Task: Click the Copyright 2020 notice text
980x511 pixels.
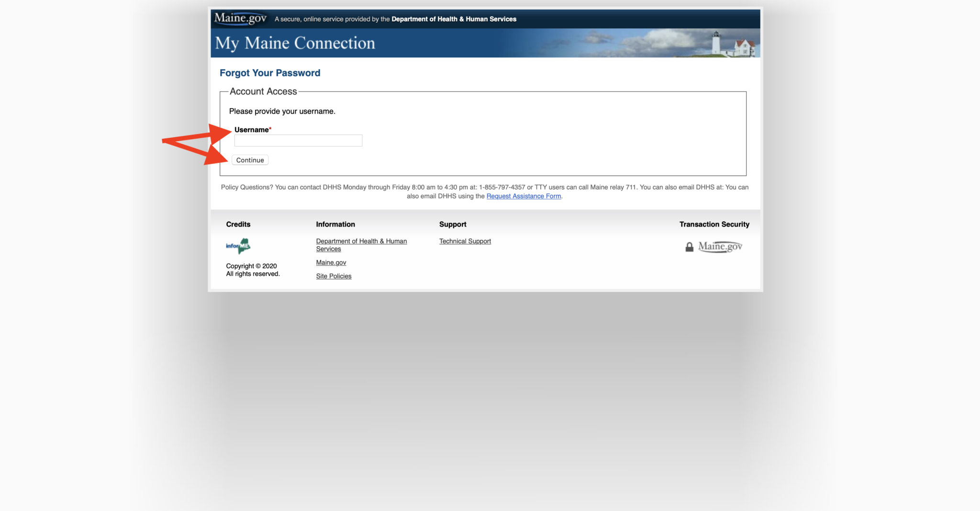Action: tap(251, 266)
